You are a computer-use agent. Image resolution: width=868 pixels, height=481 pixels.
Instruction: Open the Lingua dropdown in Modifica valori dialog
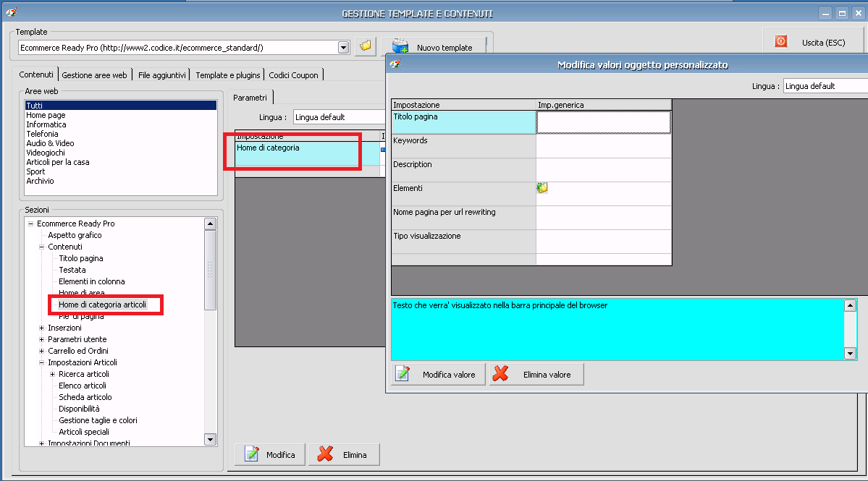click(825, 85)
